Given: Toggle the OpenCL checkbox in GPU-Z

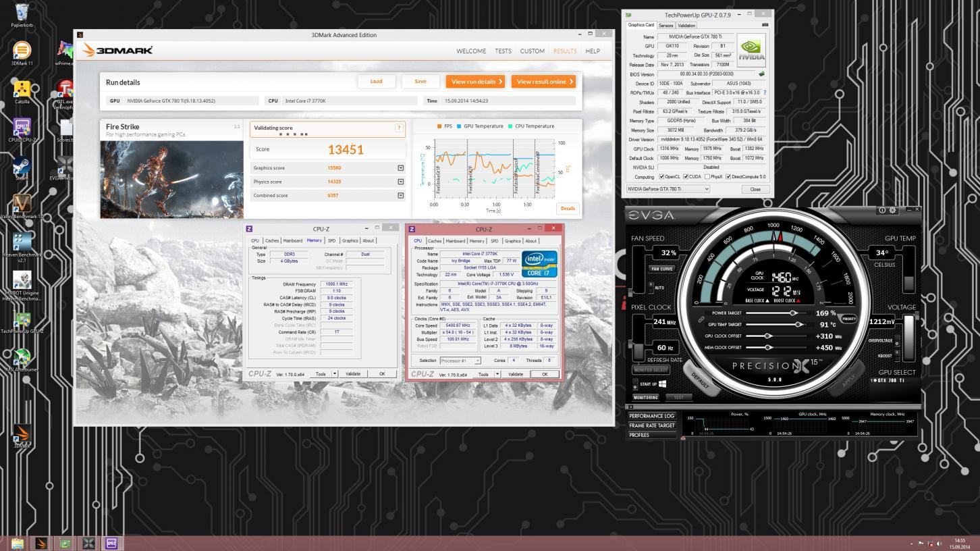Looking at the screenshot, I should click(x=661, y=177).
